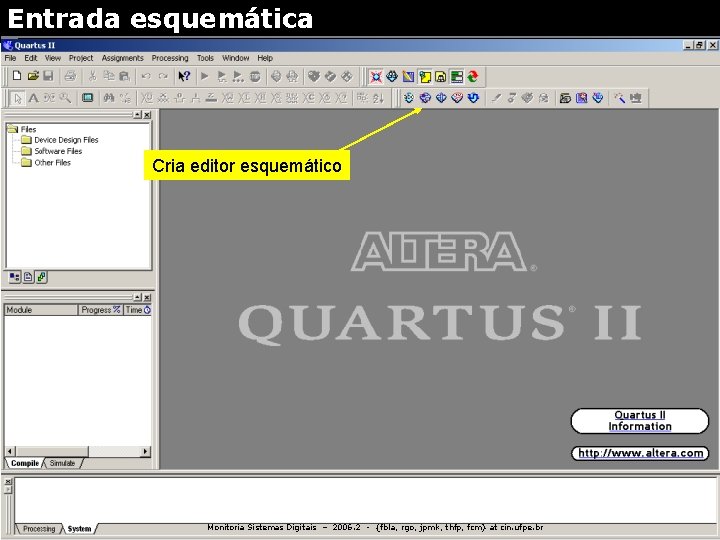Click the Time column header
Image resolution: width=720 pixels, height=540 pixels.
(x=138, y=310)
